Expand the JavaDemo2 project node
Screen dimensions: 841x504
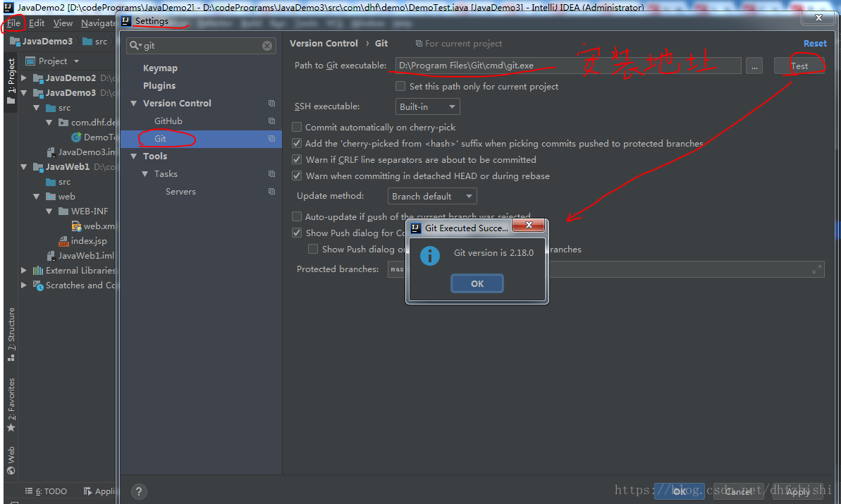pos(23,78)
